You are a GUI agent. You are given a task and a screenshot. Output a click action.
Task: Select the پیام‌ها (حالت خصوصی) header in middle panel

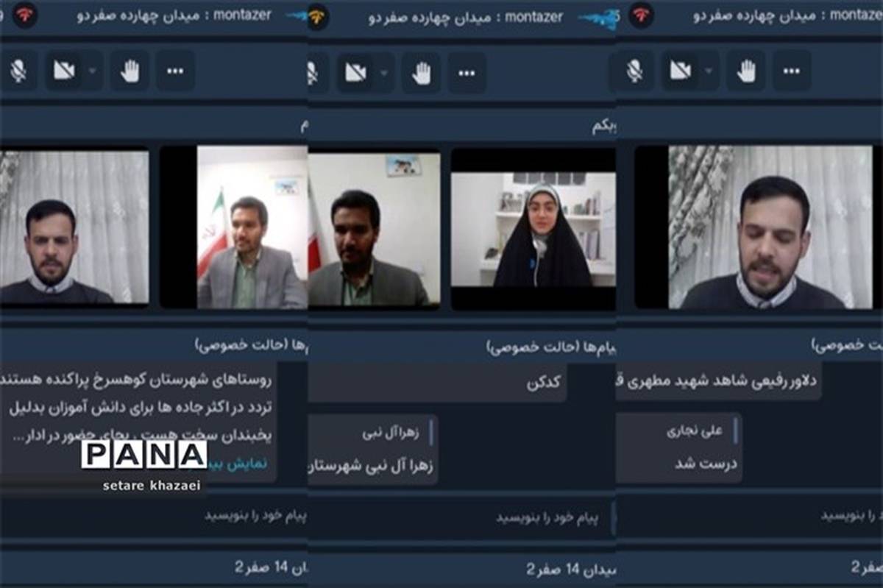543,347
